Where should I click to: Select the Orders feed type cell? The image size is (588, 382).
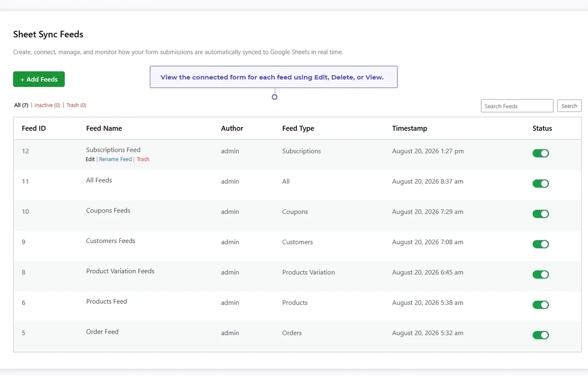292,333
